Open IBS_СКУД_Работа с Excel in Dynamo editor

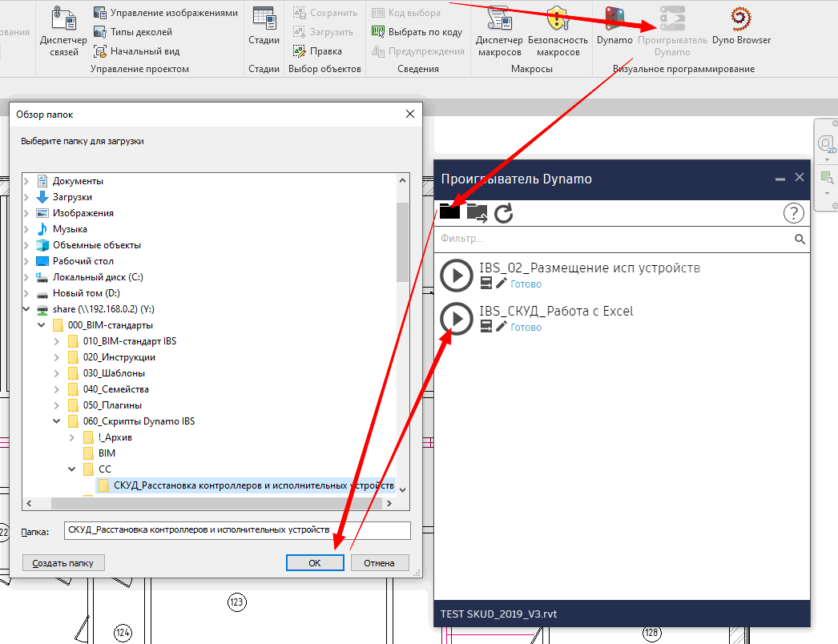click(501, 327)
